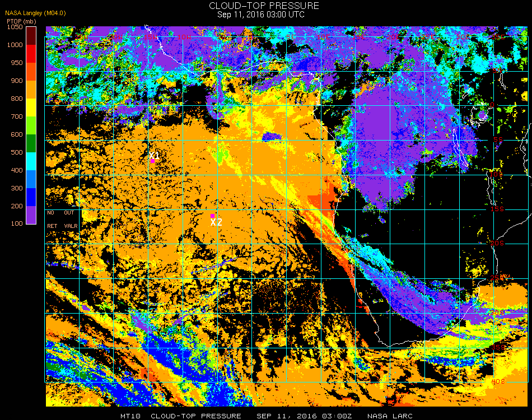Select the dark blue 200-300 mb legend swatch
This screenshot has height=420, width=532.
coord(31,197)
